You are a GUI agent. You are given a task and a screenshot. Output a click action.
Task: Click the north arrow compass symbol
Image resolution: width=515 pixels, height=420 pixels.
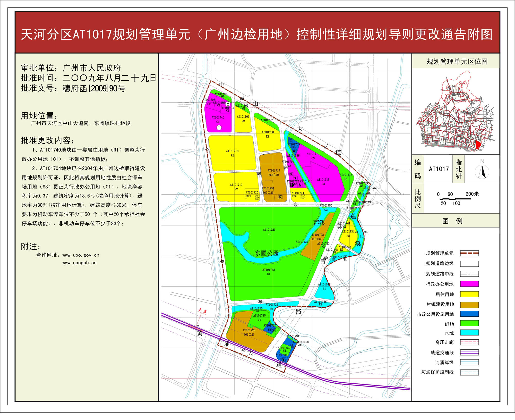[x=482, y=171]
